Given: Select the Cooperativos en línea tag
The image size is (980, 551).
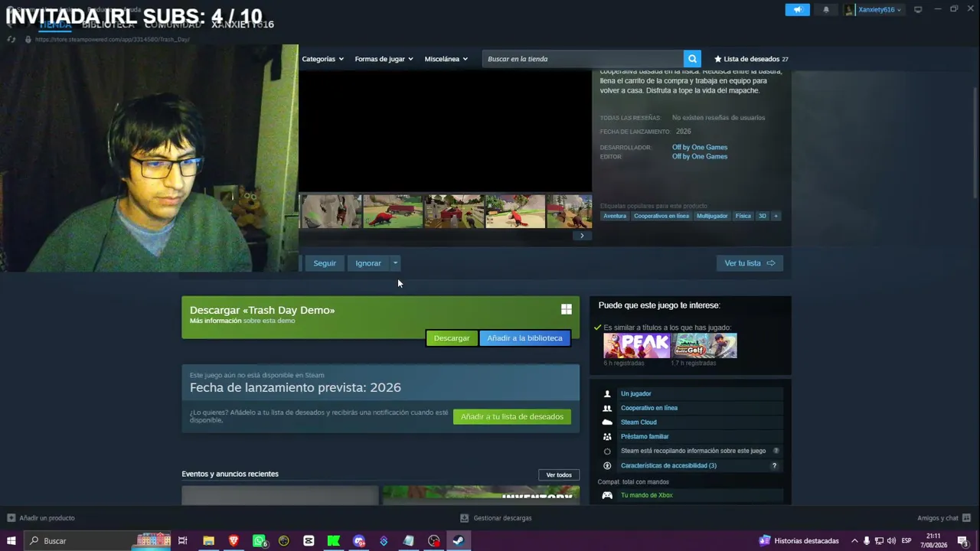Looking at the screenshot, I should tap(661, 216).
